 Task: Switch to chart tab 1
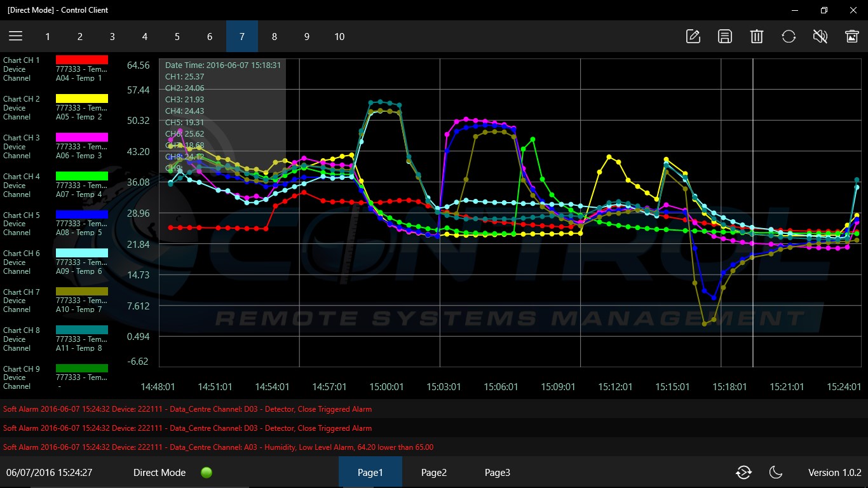48,36
